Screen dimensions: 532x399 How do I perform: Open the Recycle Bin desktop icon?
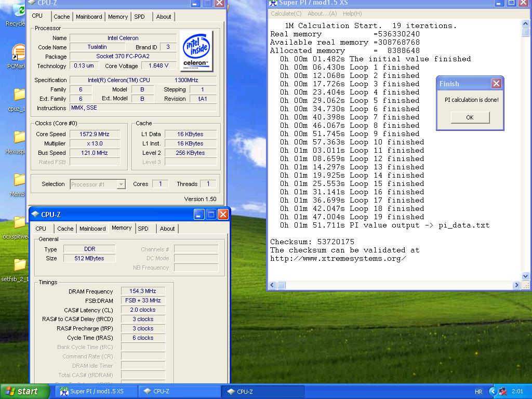20,10
